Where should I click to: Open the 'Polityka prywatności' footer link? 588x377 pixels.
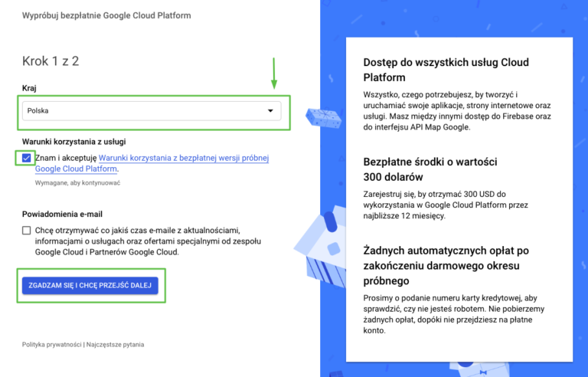point(51,345)
